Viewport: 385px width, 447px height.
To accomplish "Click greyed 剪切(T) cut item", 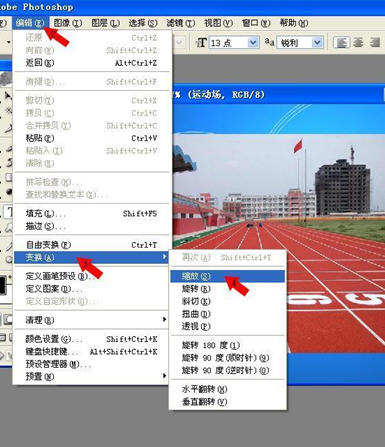I will pos(91,100).
